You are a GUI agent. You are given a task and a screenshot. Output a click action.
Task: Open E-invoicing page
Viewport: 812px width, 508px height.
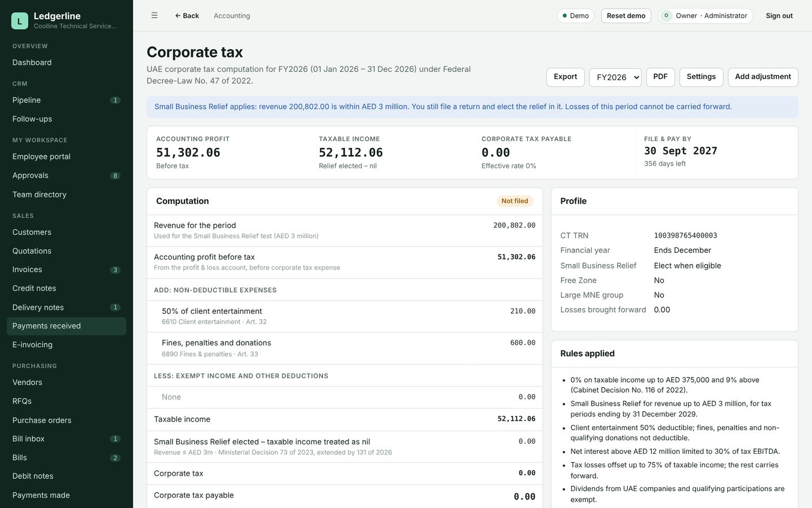click(67, 345)
